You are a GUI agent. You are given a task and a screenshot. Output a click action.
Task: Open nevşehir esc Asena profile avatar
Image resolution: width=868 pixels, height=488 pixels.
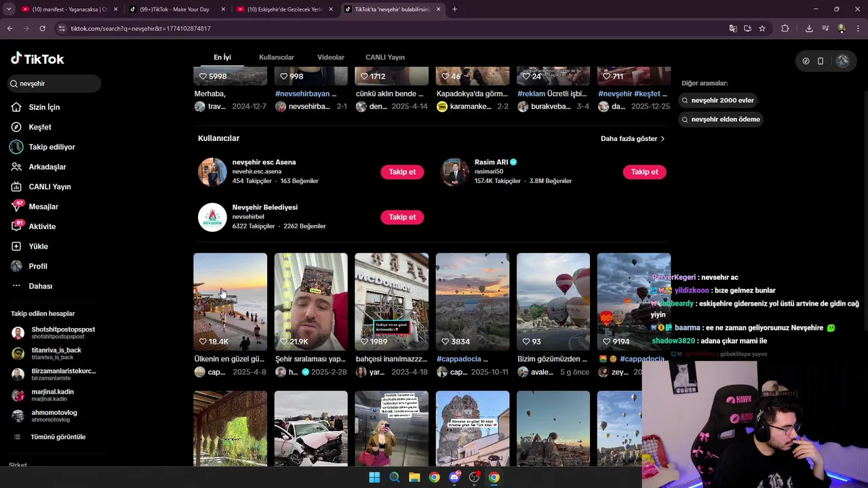[x=212, y=172]
